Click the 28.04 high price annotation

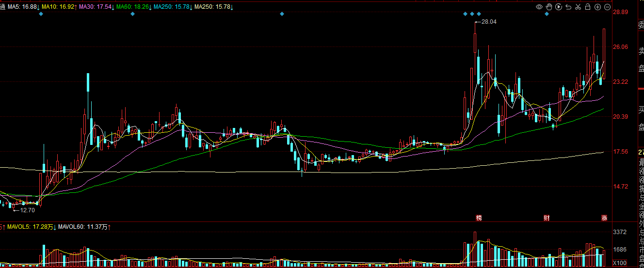(489, 22)
